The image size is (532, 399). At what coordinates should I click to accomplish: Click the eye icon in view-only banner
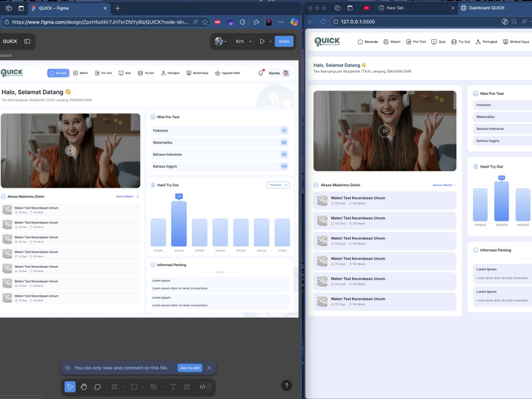[68, 368]
